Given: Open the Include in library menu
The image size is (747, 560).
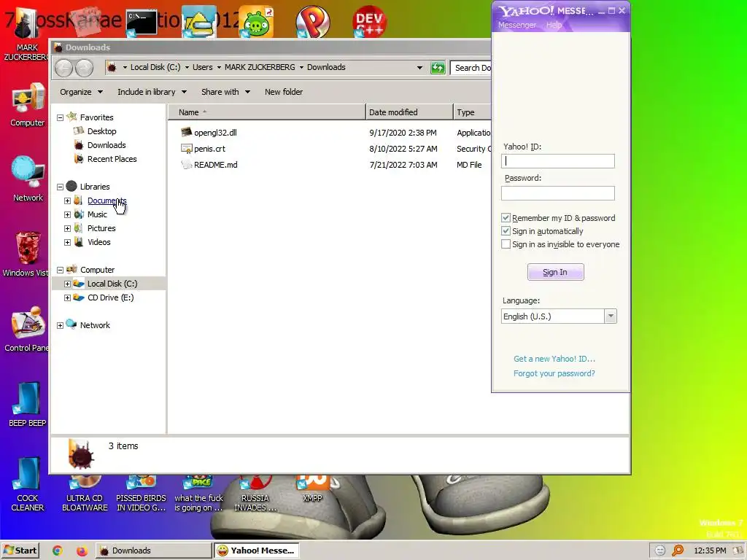Looking at the screenshot, I should tap(152, 92).
